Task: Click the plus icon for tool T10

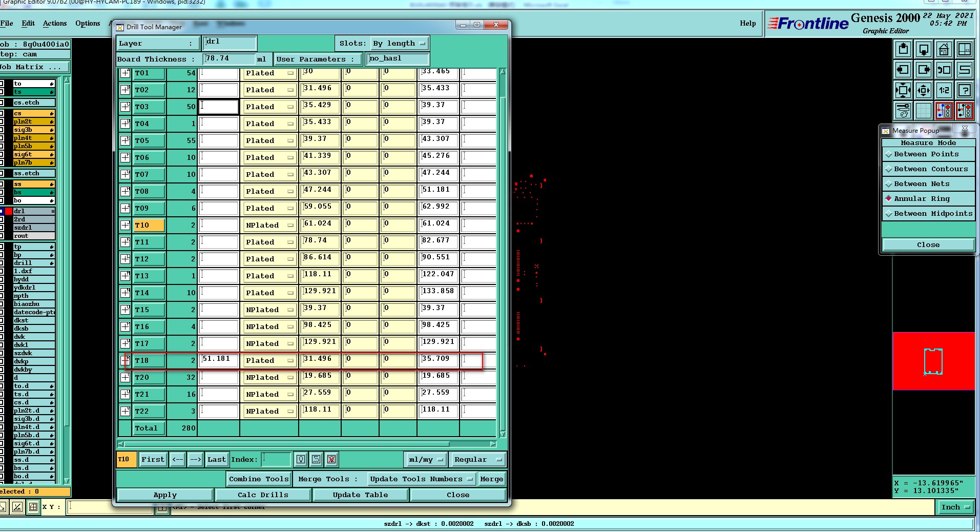Action: [125, 225]
